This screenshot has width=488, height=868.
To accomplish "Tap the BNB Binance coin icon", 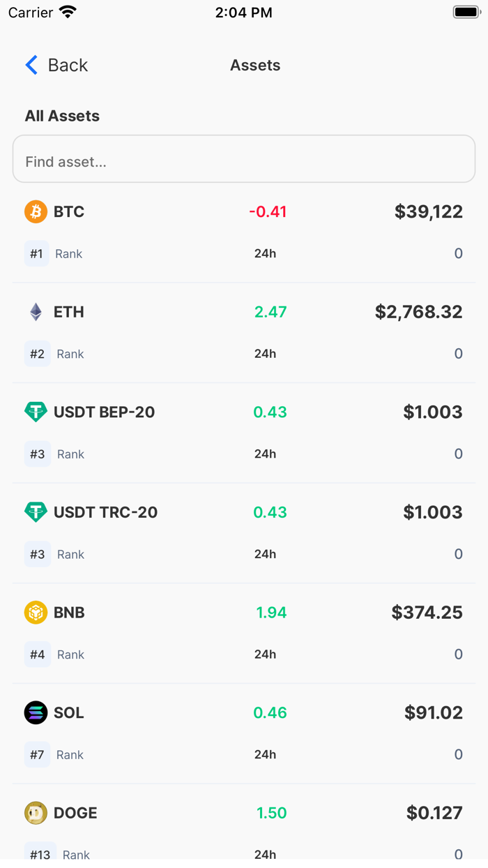I will point(35,612).
